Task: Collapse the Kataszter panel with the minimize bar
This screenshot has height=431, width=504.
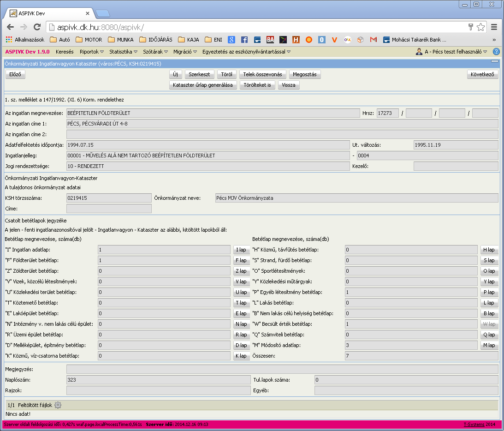Action: [x=495, y=61]
